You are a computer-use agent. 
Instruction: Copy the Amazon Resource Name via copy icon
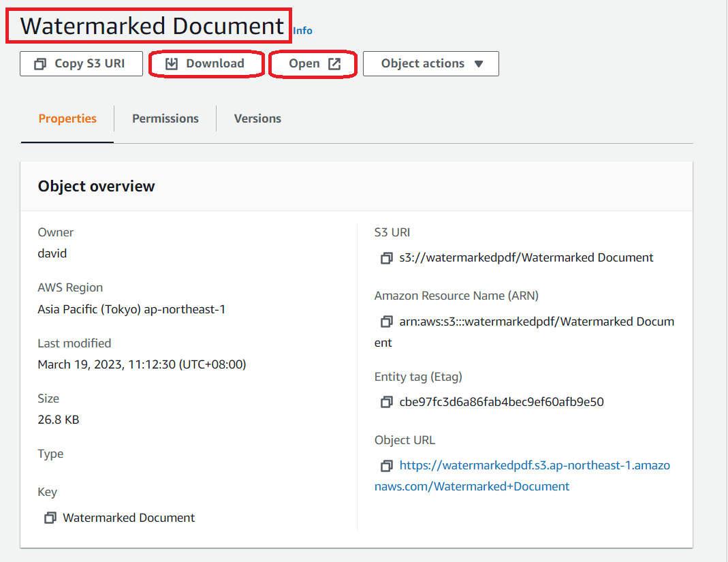[386, 322]
